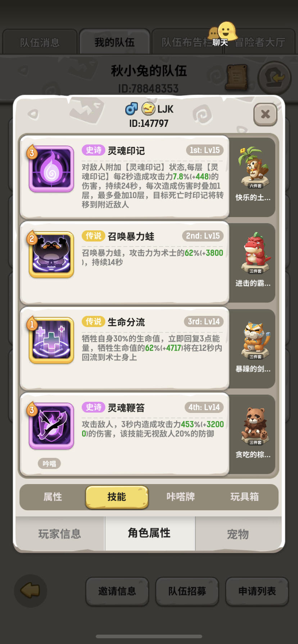Viewport: 298px width, 644px height.
Task: Select the 召唤暴力蛙 frog skill icon
Action: pyautogui.click(x=51, y=254)
